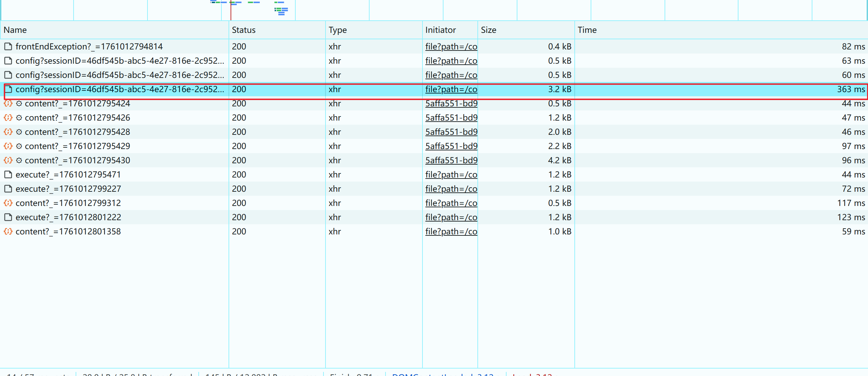This screenshot has width=868, height=376.
Task: Click the Initiator column header
Action: tap(440, 30)
